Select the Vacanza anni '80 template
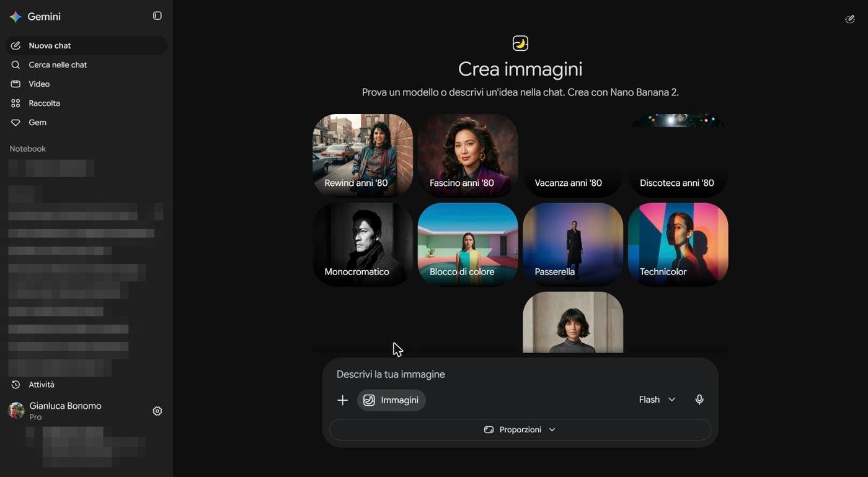 point(573,155)
